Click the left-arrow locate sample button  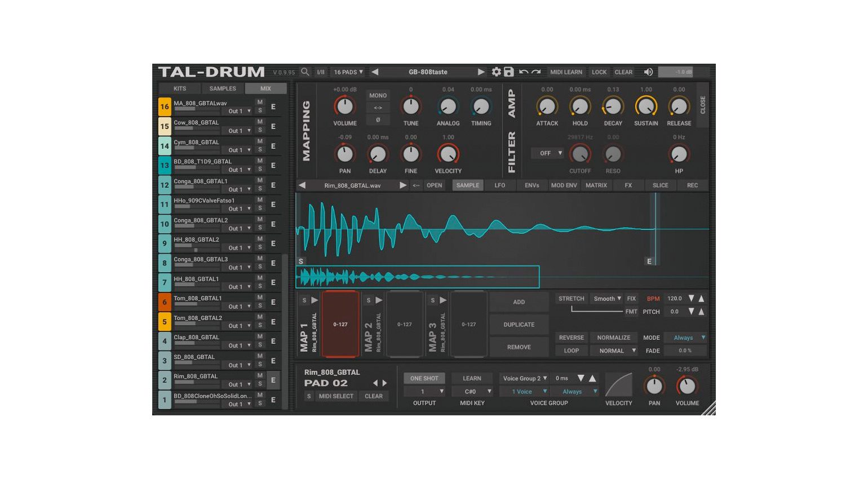[x=416, y=185]
